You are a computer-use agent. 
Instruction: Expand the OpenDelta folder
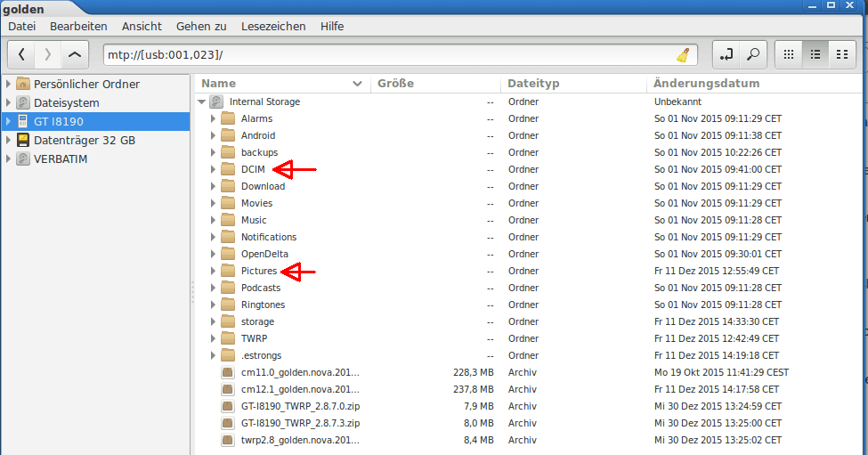coord(213,254)
